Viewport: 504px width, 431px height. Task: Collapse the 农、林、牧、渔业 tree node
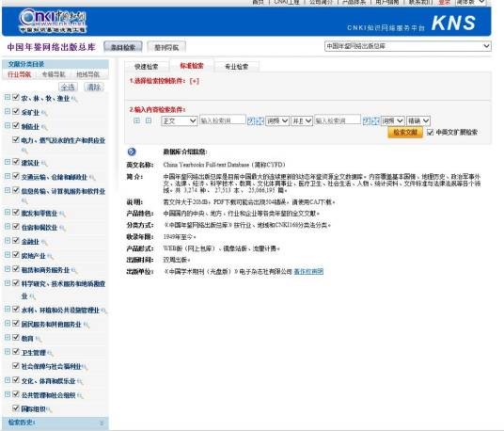click(x=8, y=97)
